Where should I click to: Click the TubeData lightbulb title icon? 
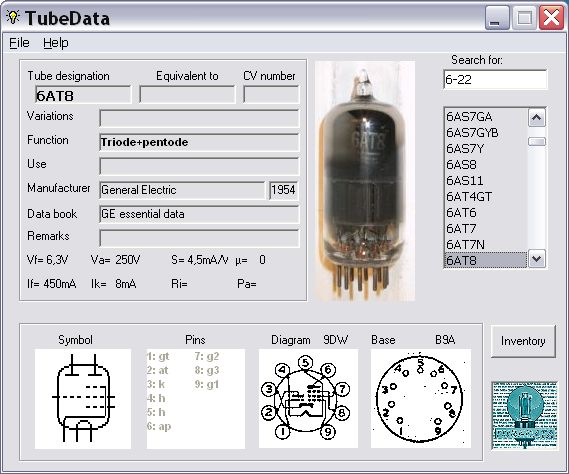13,17
